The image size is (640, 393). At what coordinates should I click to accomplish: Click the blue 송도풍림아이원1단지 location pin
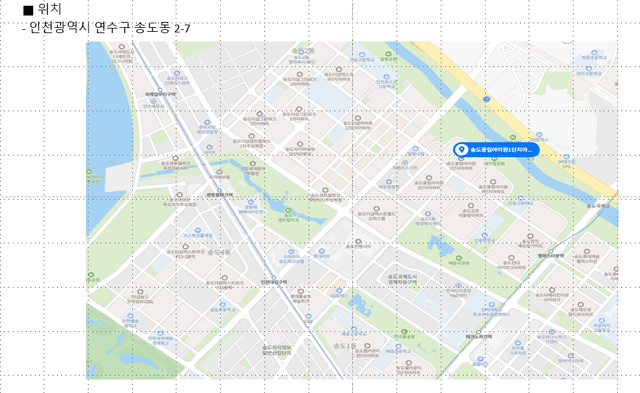point(496,150)
